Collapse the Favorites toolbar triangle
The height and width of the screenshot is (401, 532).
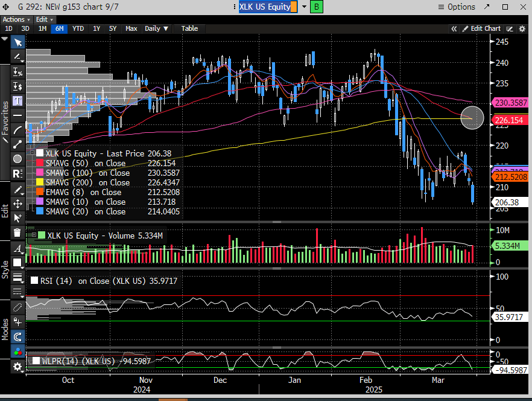pos(4,39)
